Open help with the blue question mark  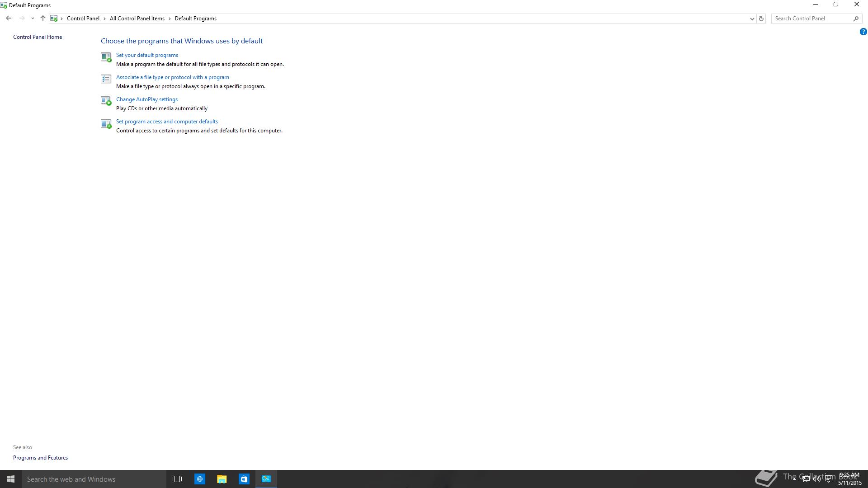(x=863, y=32)
